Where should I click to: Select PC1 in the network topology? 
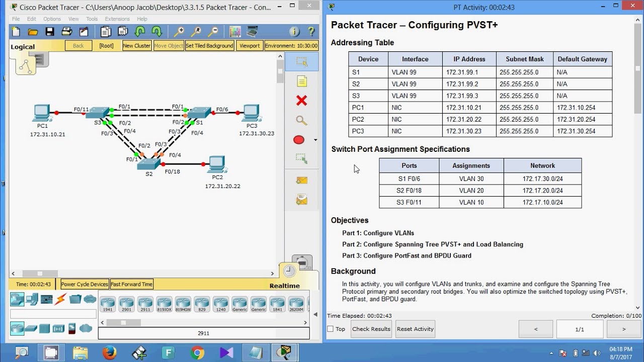(42, 113)
